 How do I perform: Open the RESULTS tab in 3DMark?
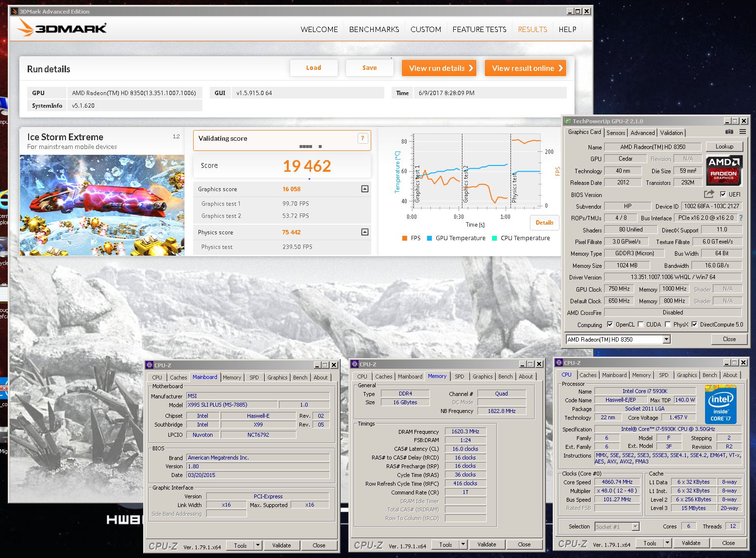point(532,29)
